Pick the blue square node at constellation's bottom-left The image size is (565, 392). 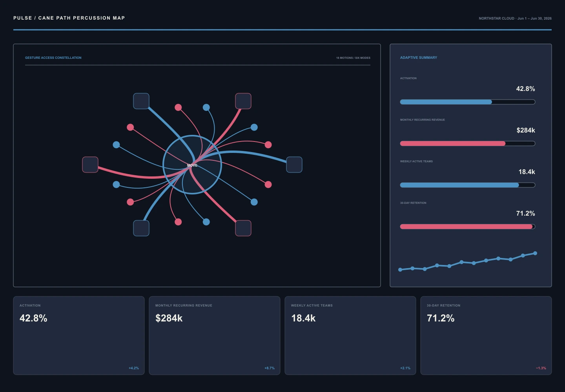(141, 228)
